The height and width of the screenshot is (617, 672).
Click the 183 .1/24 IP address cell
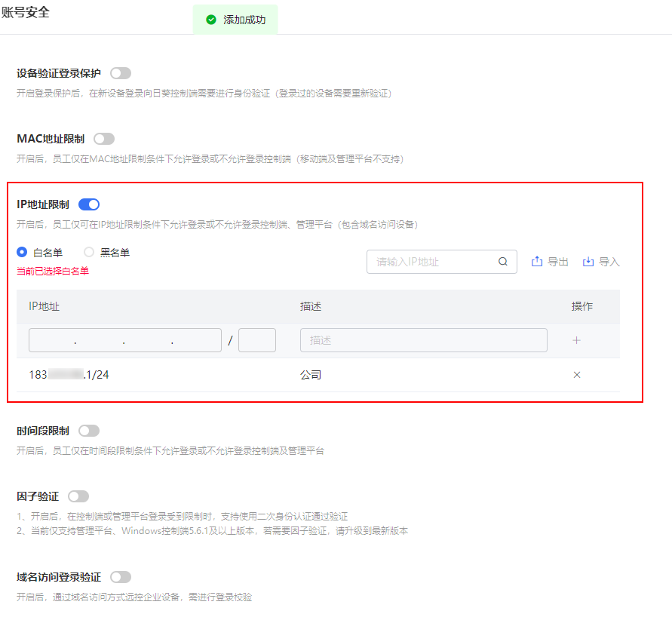pos(69,375)
